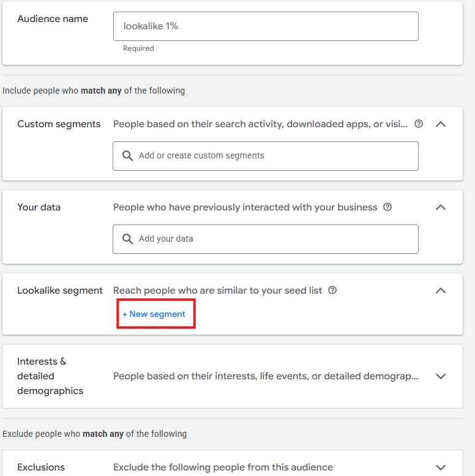Click the Your data section heading
Viewport: 475px width, 476px height.
tap(39, 207)
